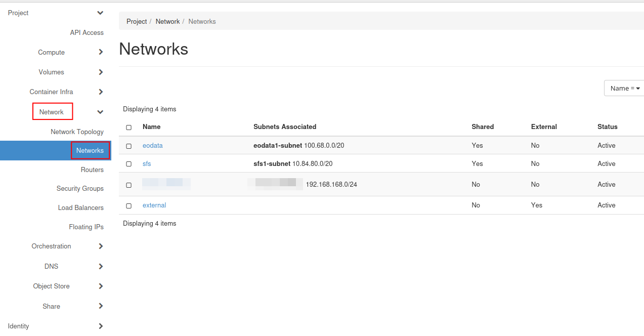Open the eodata network link
This screenshot has width=644, height=336.
pos(152,145)
